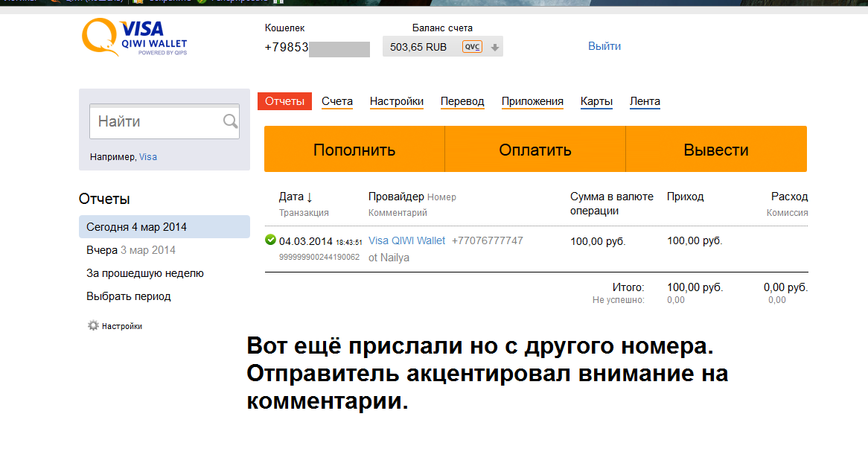
Task: Open the Настройки tab in top menu
Action: 397,101
